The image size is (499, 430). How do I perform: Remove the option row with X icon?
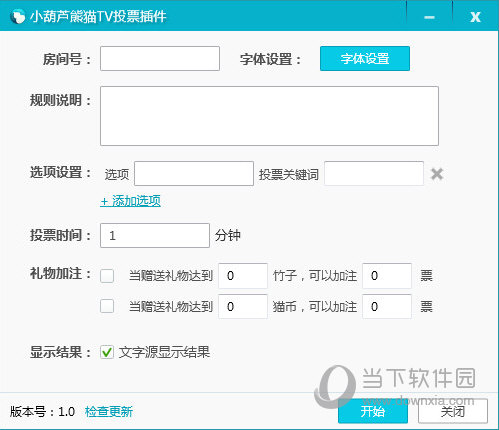tap(437, 174)
